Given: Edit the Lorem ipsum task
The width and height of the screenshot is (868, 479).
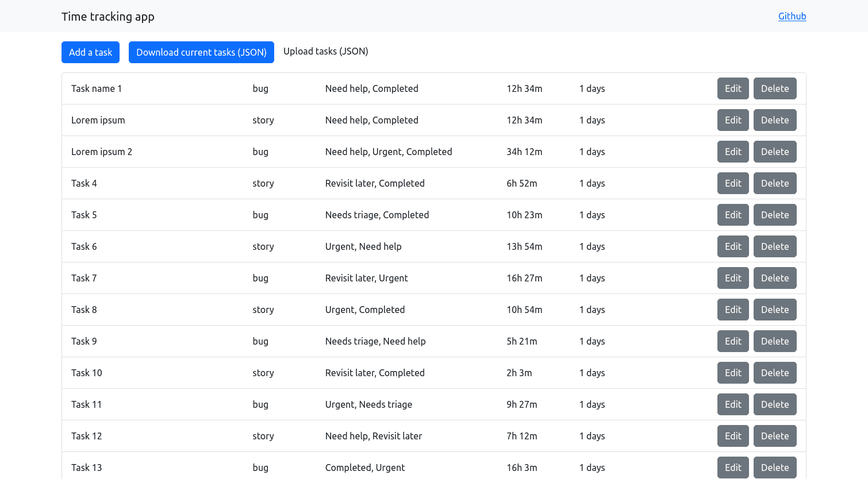Looking at the screenshot, I should [733, 120].
